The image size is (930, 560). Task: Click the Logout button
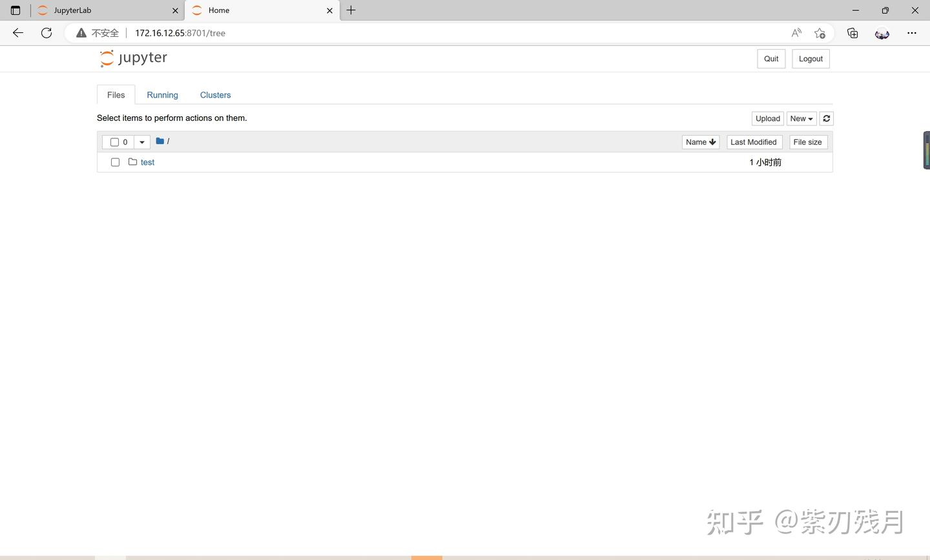[811, 59]
